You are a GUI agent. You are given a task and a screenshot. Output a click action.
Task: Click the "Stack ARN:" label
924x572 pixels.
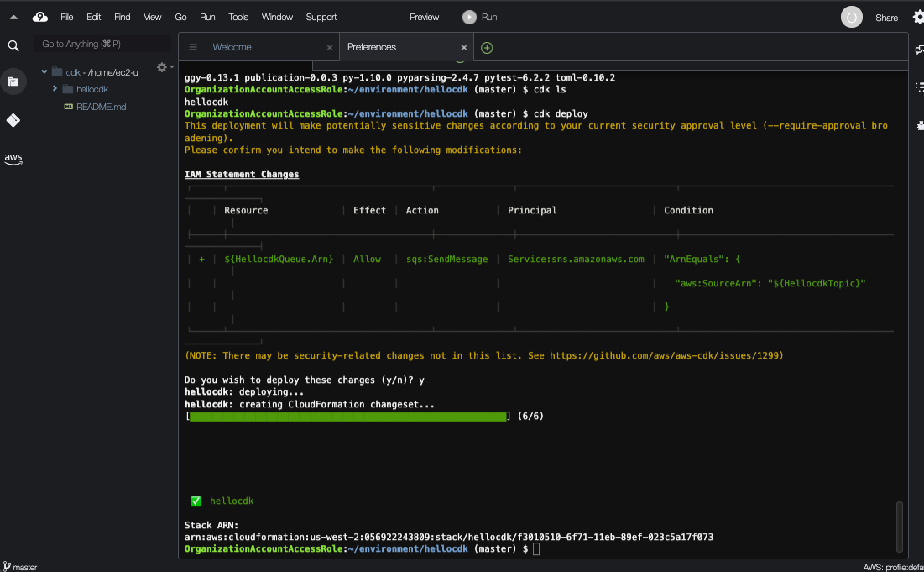pyautogui.click(x=211, y=525)
